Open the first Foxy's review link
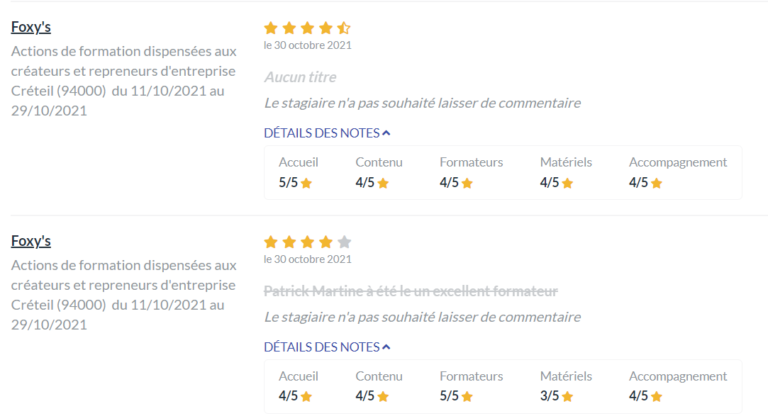Viewport: 768px width, 416px height. pyautogui.click(x=31, y=27)
